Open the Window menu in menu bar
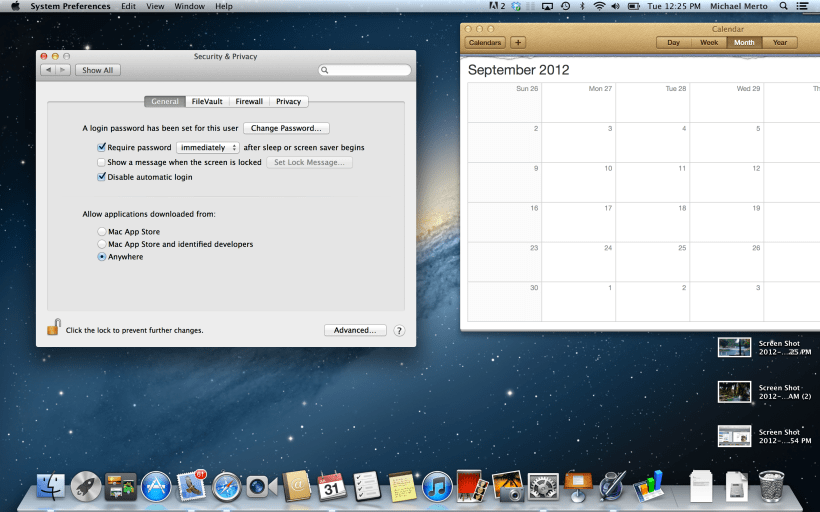 point(189,6)
